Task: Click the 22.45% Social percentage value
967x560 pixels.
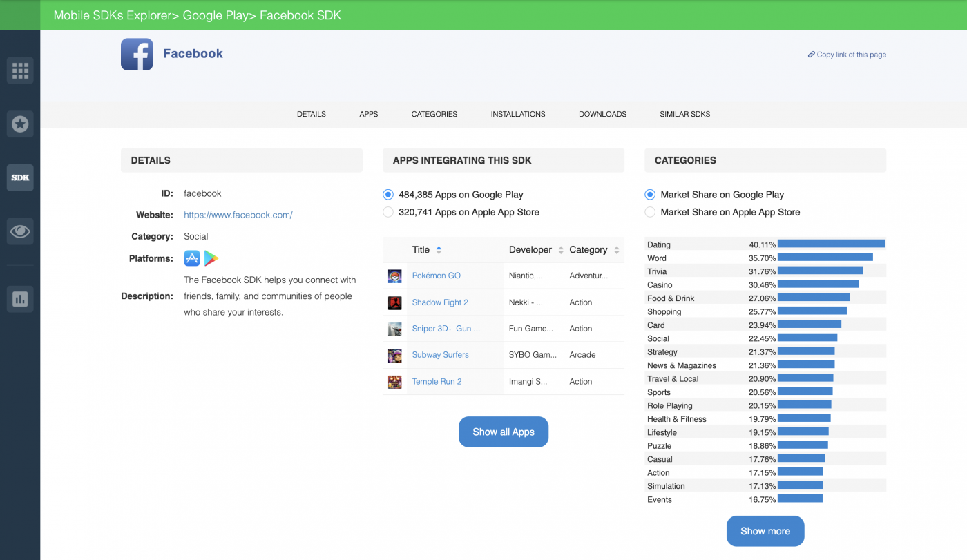Action: [763, 338]
